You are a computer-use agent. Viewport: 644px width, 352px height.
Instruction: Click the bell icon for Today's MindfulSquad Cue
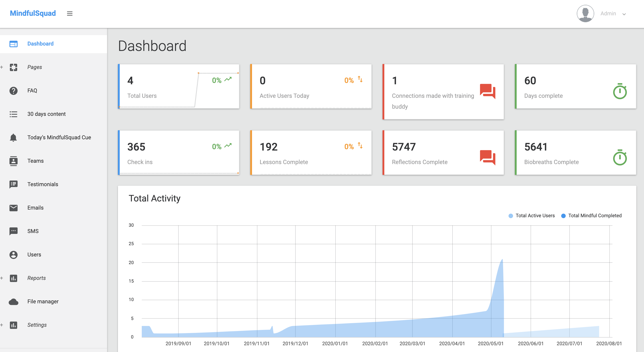click(14, 137)
